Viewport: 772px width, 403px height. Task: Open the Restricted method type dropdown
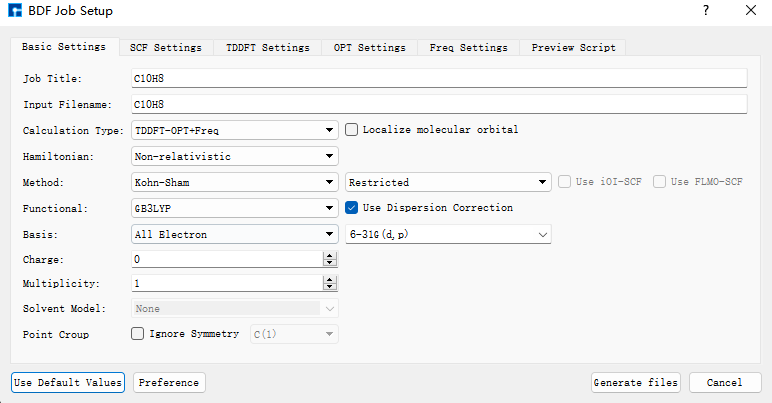[x=448, y=182]
